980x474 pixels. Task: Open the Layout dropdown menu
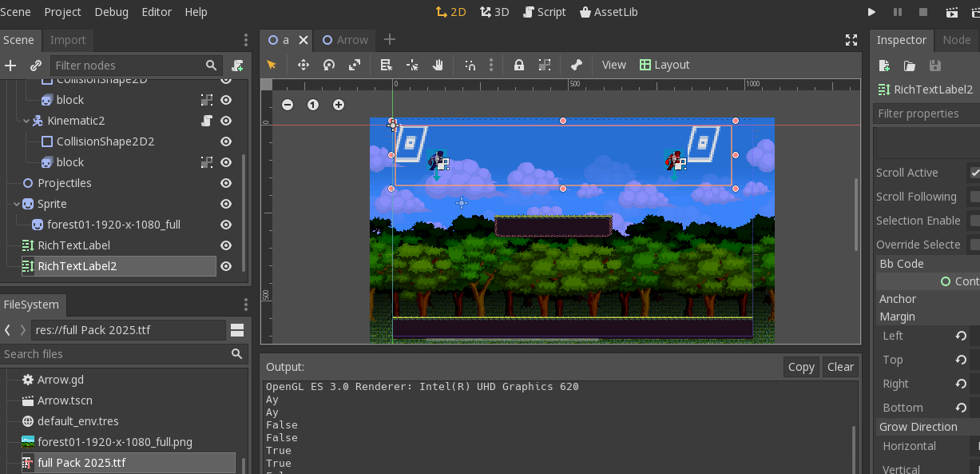tap(665, 65)
